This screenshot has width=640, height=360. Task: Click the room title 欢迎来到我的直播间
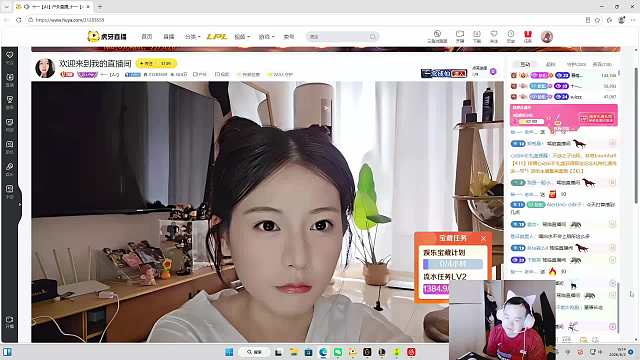[x=95, y=63]
